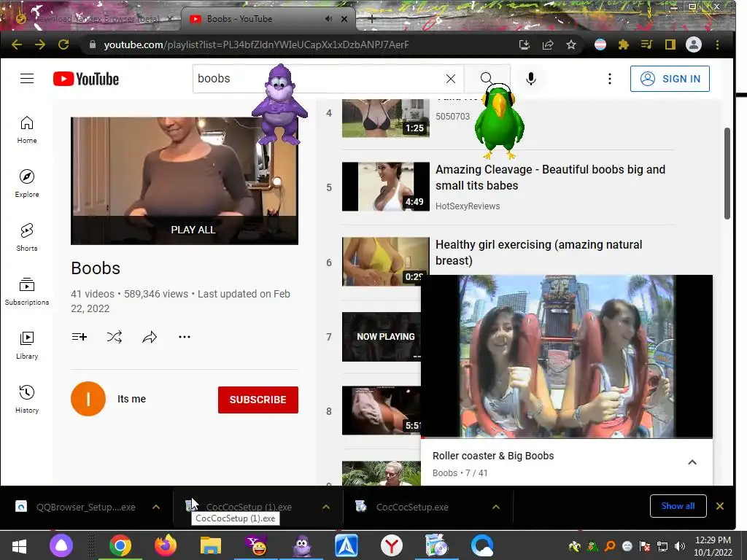
Task: Expand the QQBrowser_Setup download options chevron
Action: [x=156, y=507]
